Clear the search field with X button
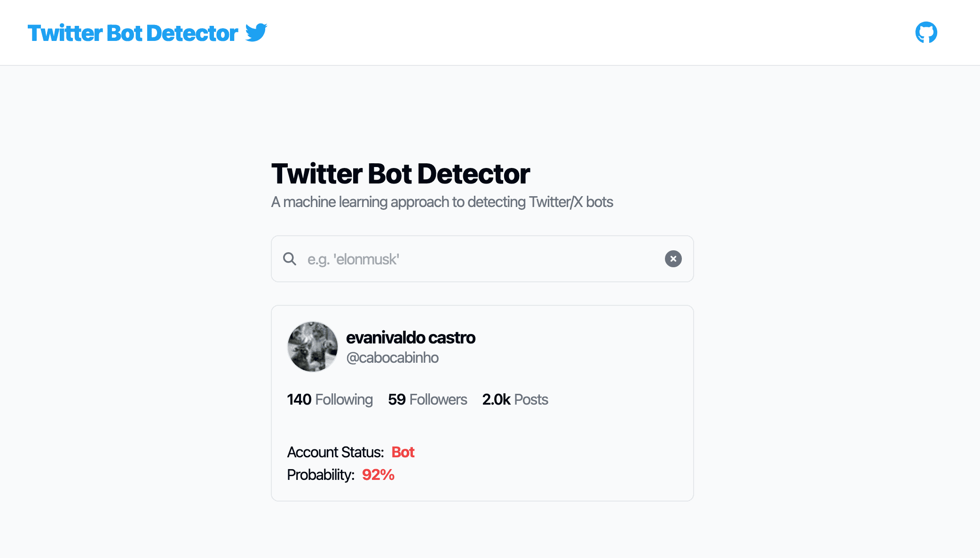 tap(673, 259)
